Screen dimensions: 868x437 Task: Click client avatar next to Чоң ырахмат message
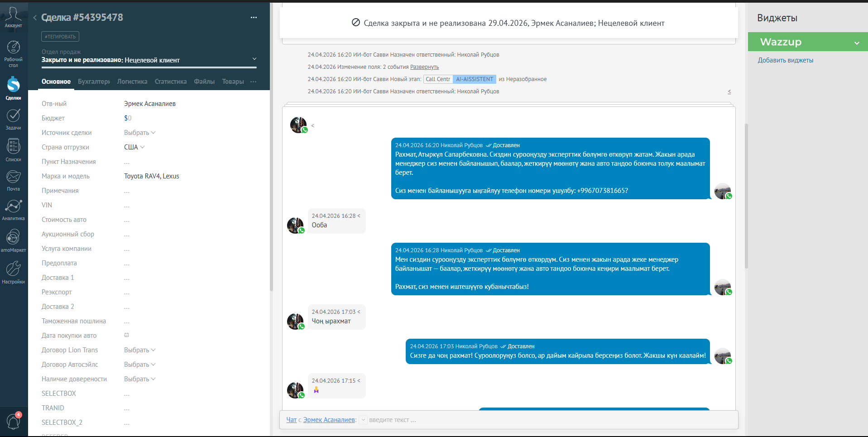296,321
